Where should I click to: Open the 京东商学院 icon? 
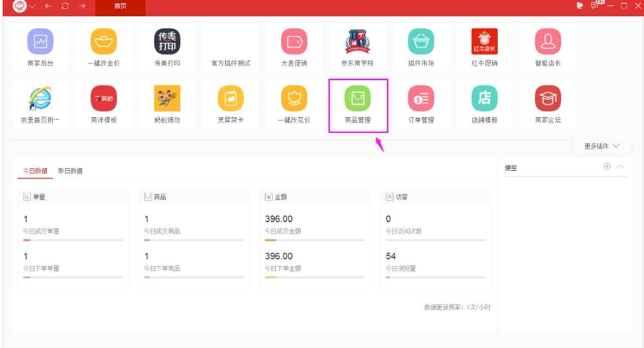(358, 42)
